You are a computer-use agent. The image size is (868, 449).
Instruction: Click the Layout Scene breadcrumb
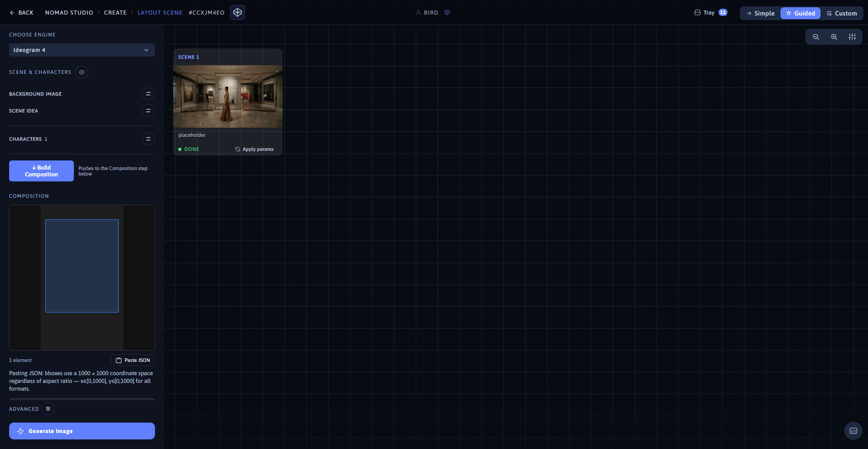coord(160,13)
